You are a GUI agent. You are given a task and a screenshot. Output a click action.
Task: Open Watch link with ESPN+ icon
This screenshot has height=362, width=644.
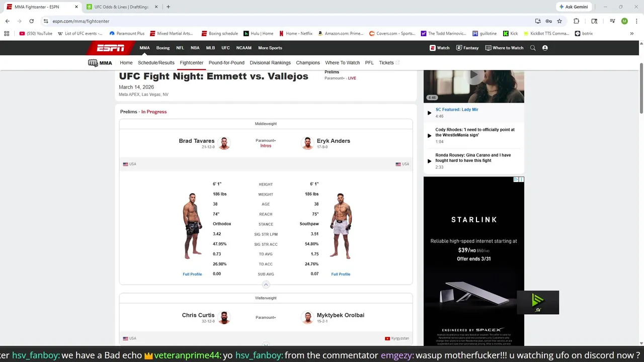[439, 48]
